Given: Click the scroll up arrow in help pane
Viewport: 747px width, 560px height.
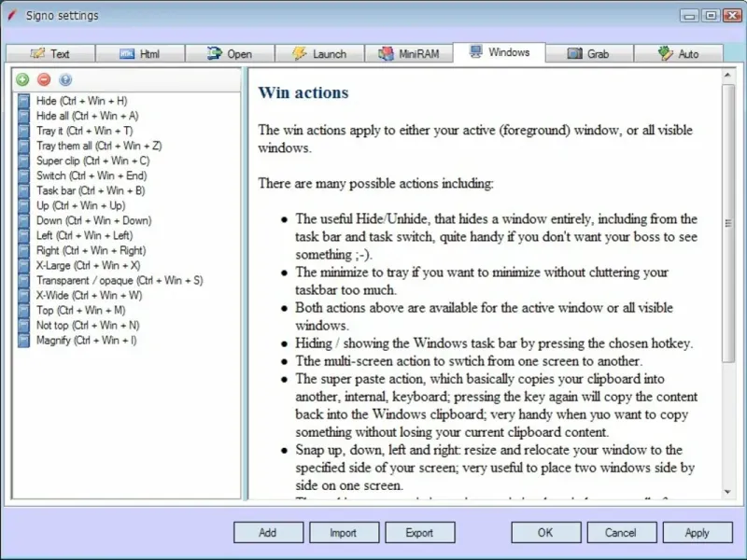Looking at the screenshot, I should [x=728, y=76].
